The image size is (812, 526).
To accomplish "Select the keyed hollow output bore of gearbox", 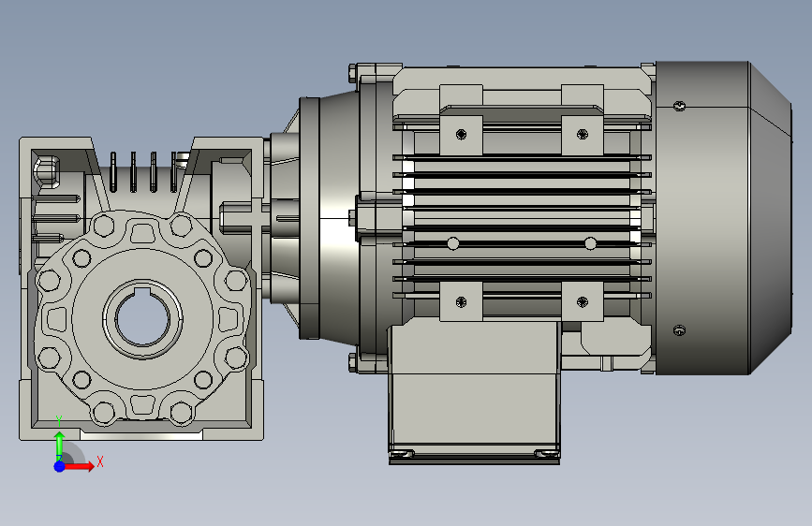I will coord(142,318).
